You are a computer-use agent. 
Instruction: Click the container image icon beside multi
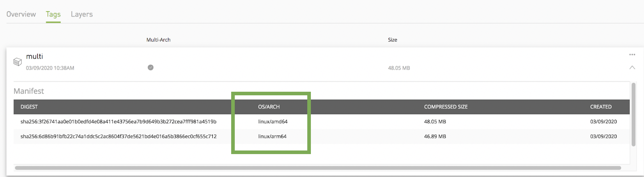tap(18, 62)
